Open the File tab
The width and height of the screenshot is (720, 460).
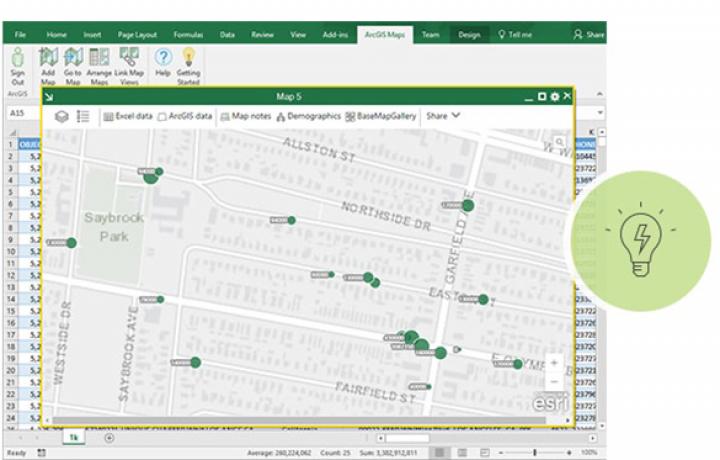coord(20,35)
